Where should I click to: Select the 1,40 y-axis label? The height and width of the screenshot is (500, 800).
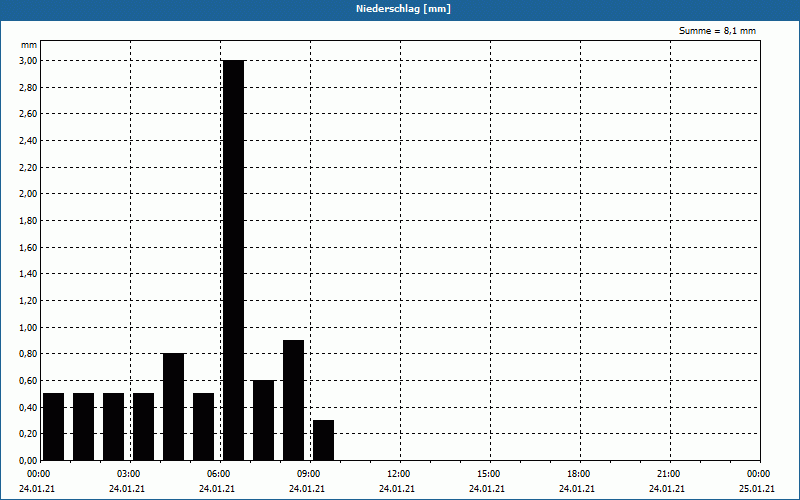point(28,274)
